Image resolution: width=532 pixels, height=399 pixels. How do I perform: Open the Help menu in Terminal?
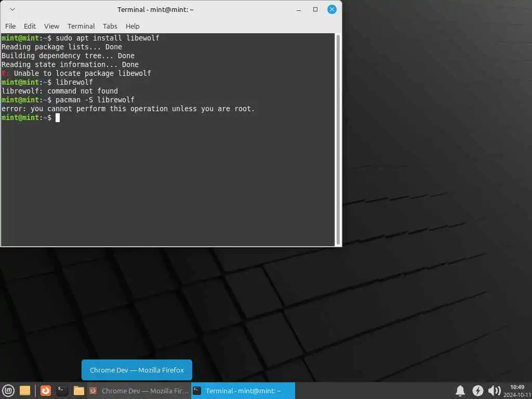click(132, 26)
